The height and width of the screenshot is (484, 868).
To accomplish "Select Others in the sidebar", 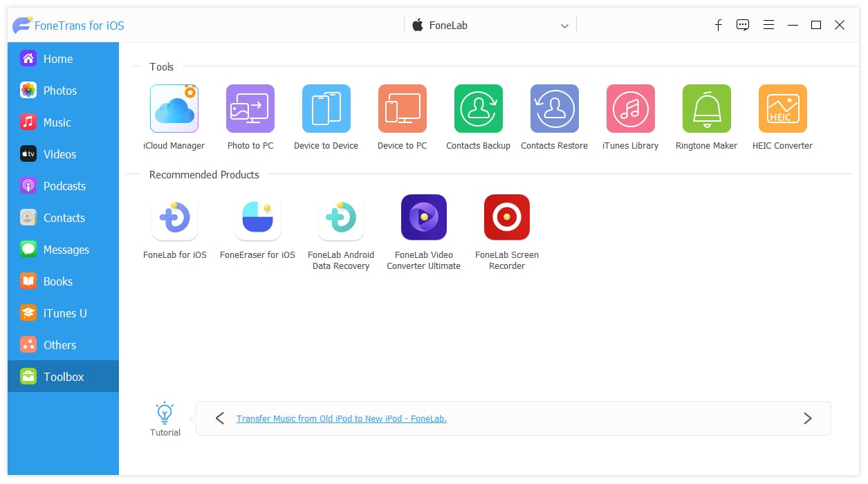I will pos(63,345).
